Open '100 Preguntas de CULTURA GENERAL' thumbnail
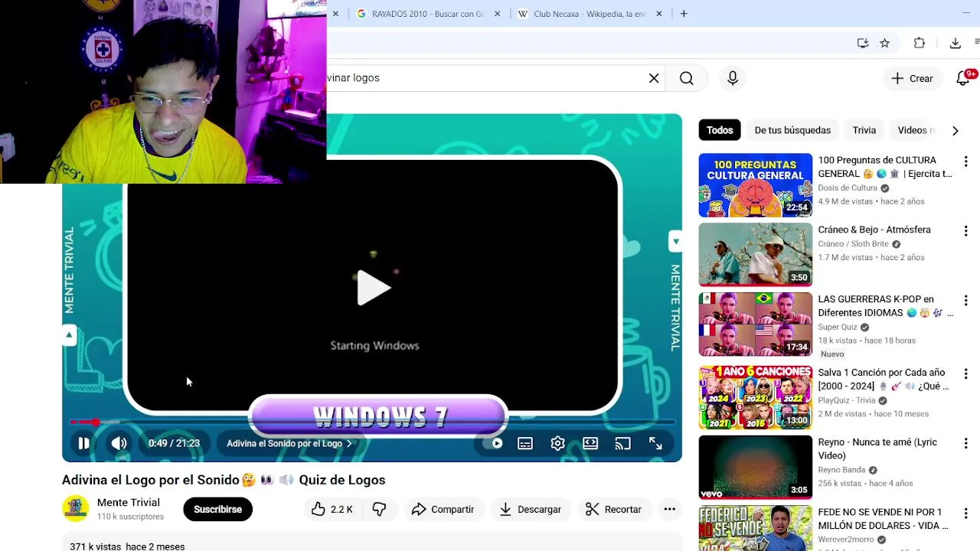Screen dimensions: 980x551 (x=756, y=185)
